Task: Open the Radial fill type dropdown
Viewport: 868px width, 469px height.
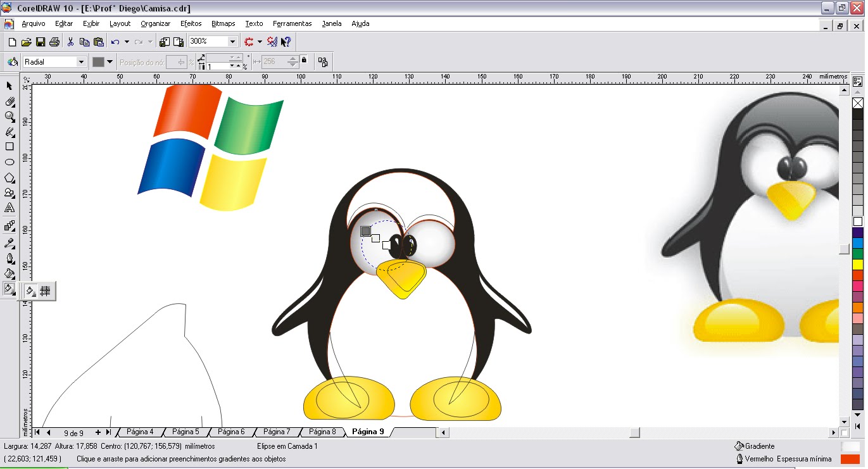Action: coord(81,62)
